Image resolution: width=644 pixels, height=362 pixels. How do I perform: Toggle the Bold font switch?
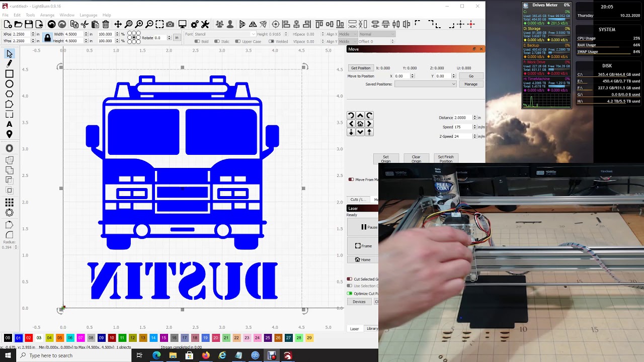pos(197,41)
